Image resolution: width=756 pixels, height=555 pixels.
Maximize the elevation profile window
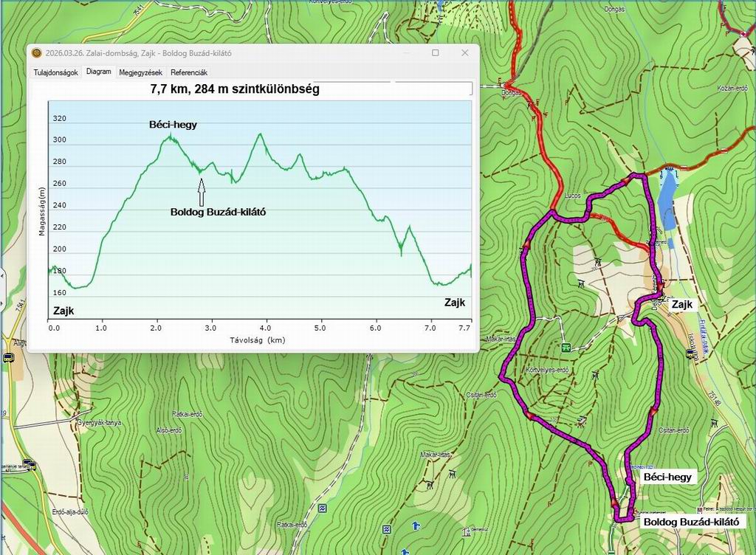tap(435, 53)
